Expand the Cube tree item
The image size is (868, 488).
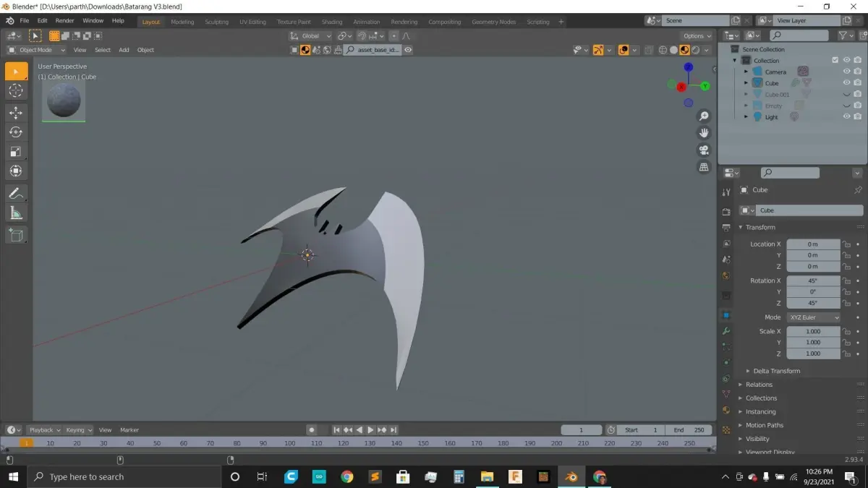(x=746, y=83)
